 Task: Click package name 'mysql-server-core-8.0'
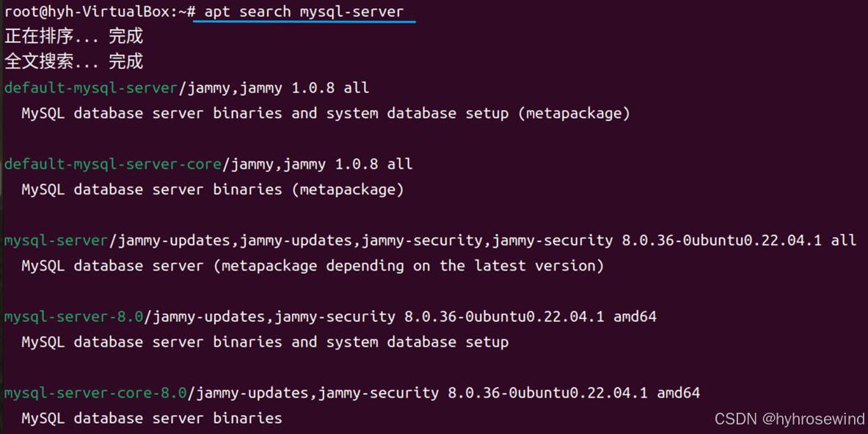pos(96,392)
